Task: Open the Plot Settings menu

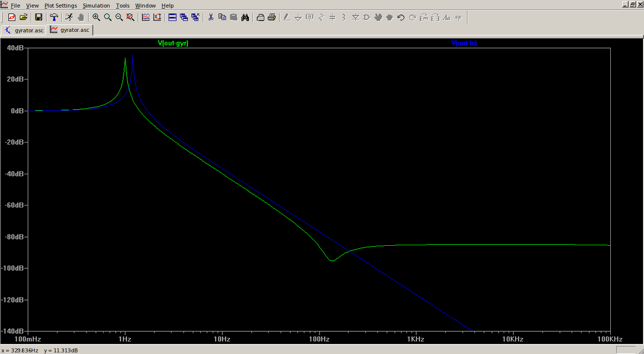Action: pos(61,6)
